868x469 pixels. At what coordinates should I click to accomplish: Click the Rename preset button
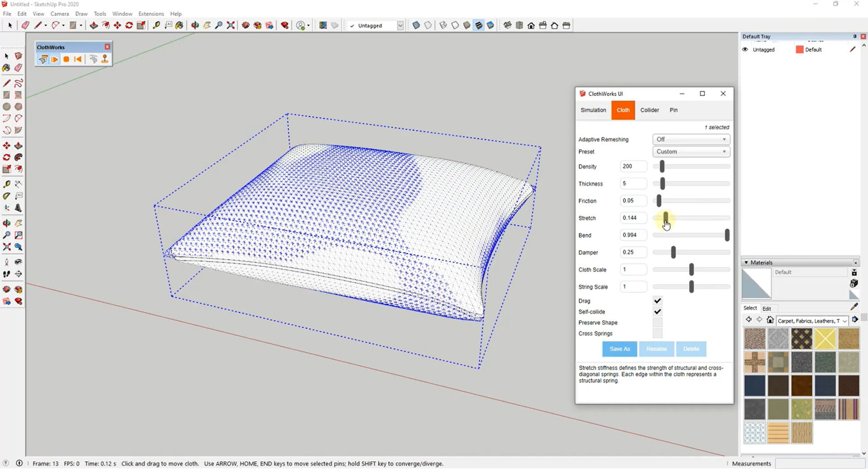656,349
